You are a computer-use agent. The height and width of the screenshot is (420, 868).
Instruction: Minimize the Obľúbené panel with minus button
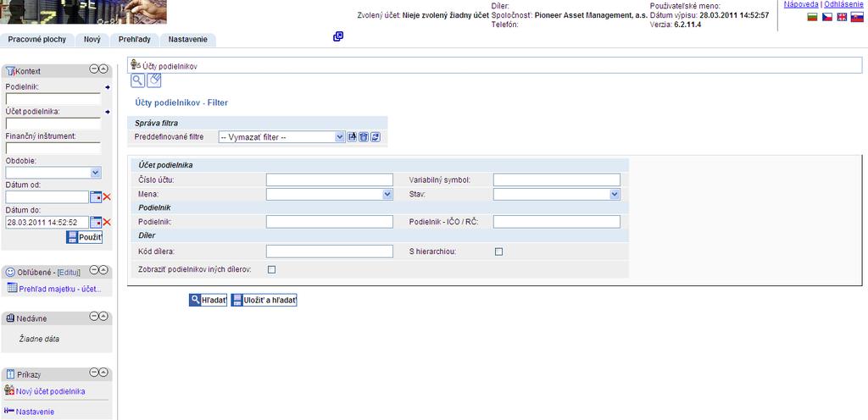pos(94,270)
